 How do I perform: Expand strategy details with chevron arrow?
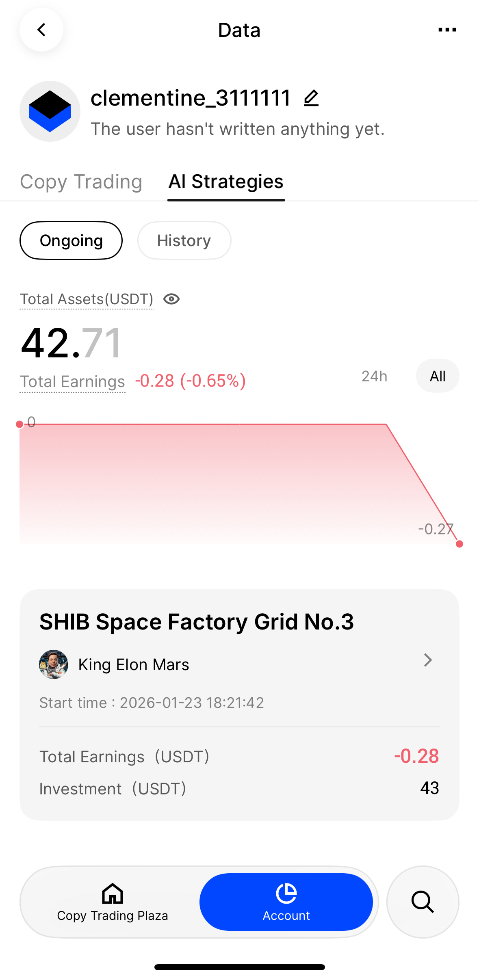(427, 660)
